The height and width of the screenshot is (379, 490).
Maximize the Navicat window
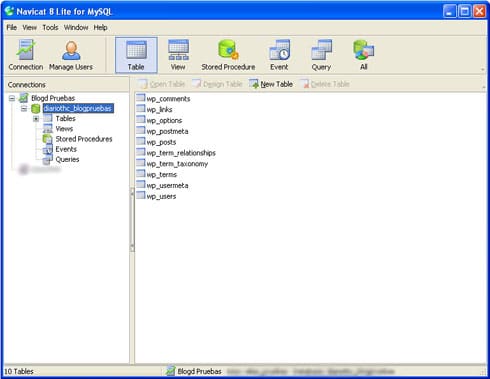tap(464, 11)
